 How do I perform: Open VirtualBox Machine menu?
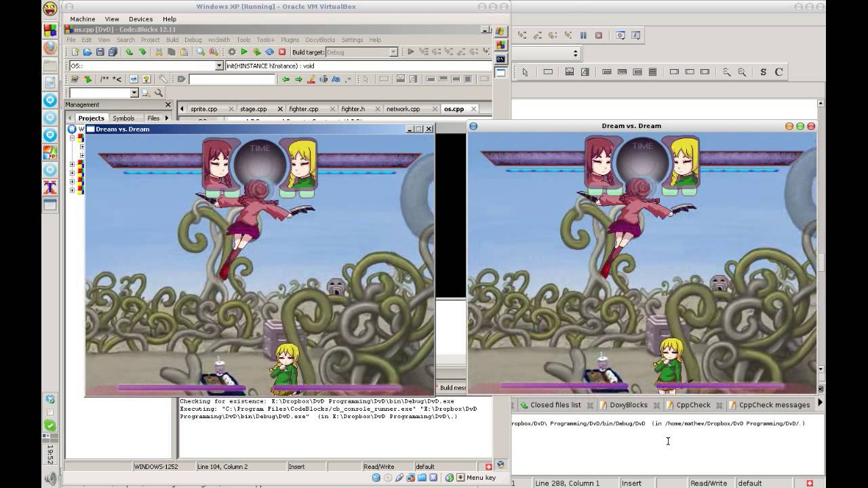tap(83, 19)
